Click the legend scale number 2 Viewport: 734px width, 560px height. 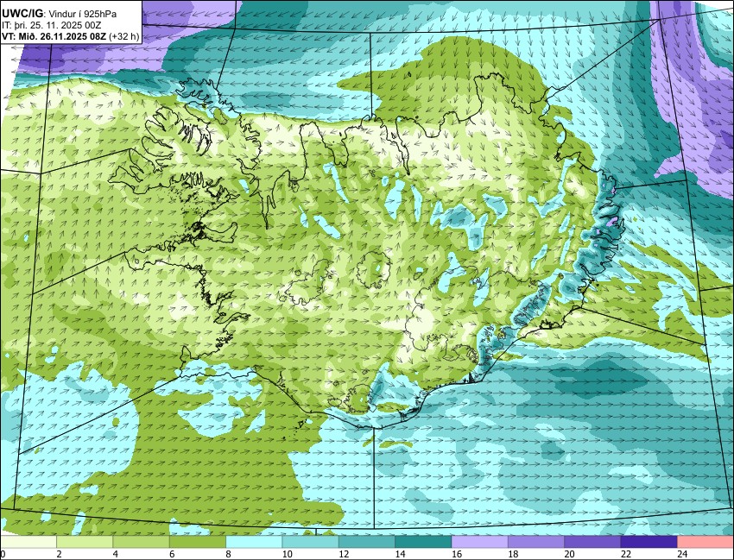59,554
